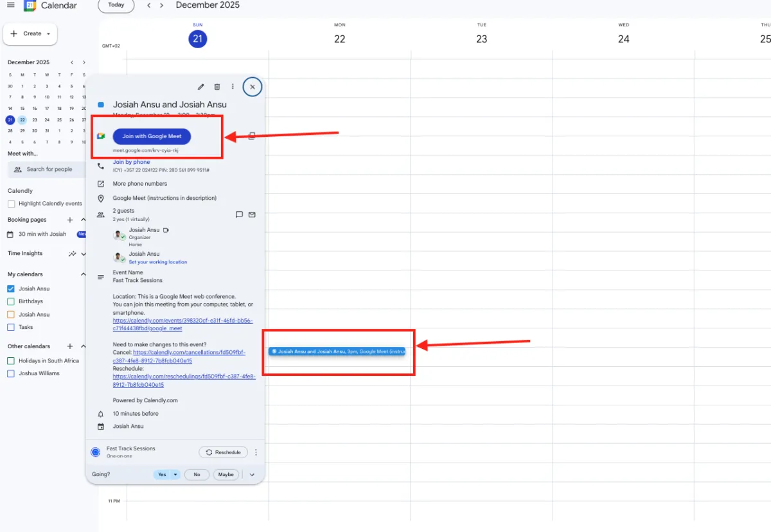The height and width of the screenshot is (532, 771).
Task: Collapse the Other calendars section
Action: click(x=83, y=346)
